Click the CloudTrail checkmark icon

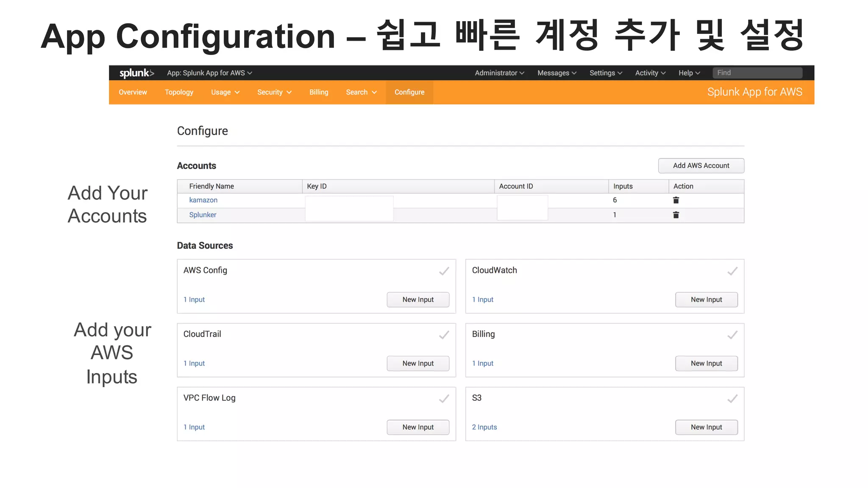pyautogui.click(x=444, y=335)
